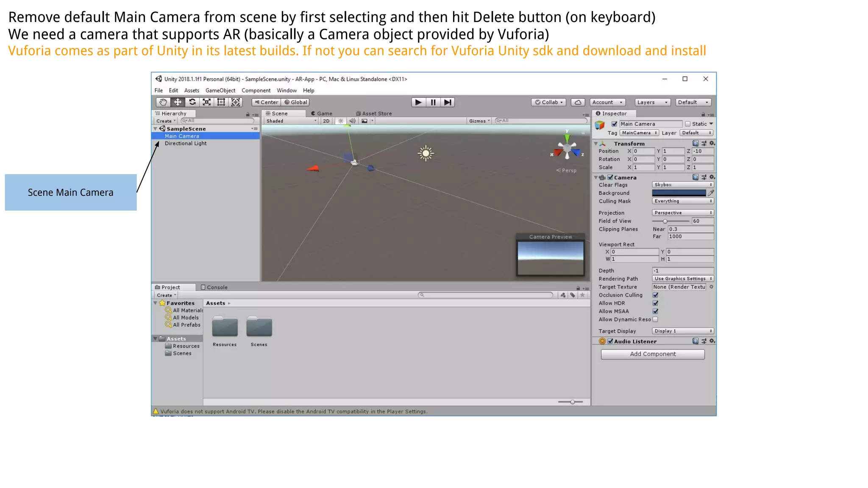Click the background color eyedropper
Image resolution: width=868 pixels, height=488 pixels.
[x=711, y=193]
